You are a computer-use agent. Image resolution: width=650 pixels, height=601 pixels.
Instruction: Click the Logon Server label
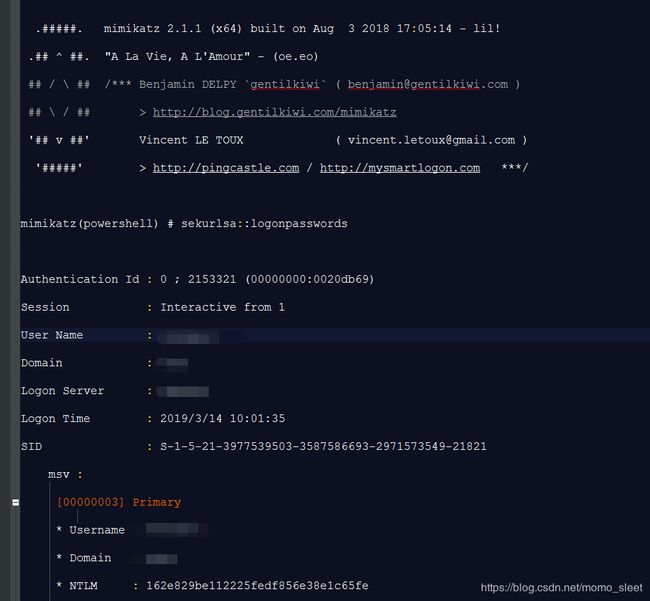[62, 391]
